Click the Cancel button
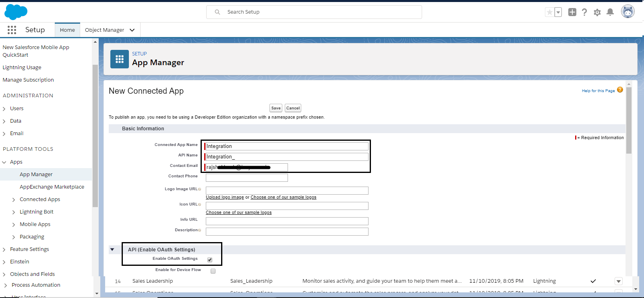The image size is (644, 298). 293,108
